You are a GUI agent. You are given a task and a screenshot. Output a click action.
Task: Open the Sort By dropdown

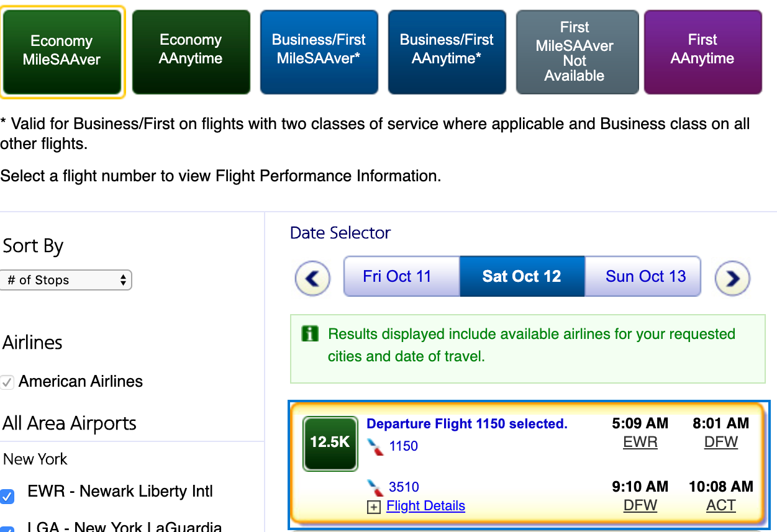(x=66, y=280)
